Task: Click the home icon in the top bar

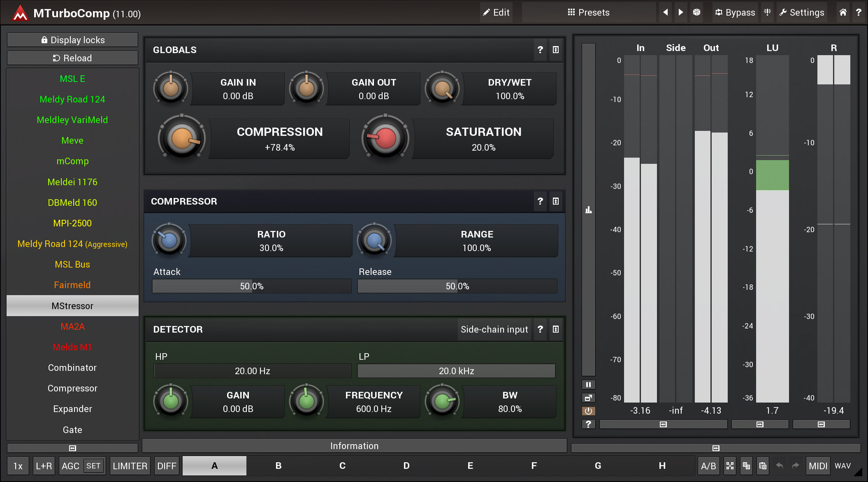Action: coord(842,12)
